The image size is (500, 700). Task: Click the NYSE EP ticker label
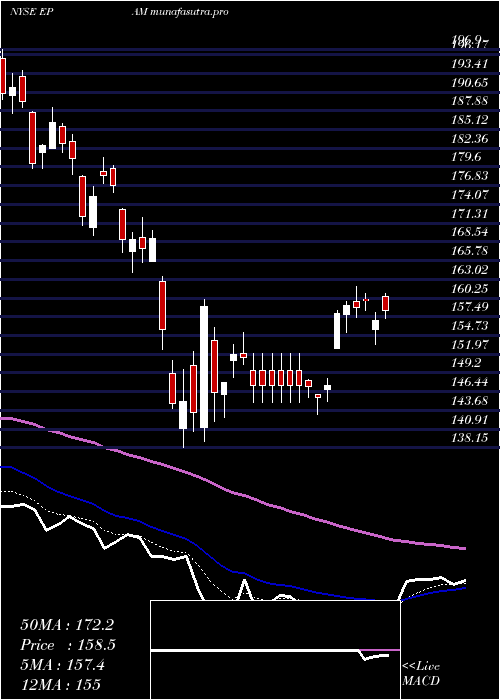pyautogui.click(x=32, y=12)
